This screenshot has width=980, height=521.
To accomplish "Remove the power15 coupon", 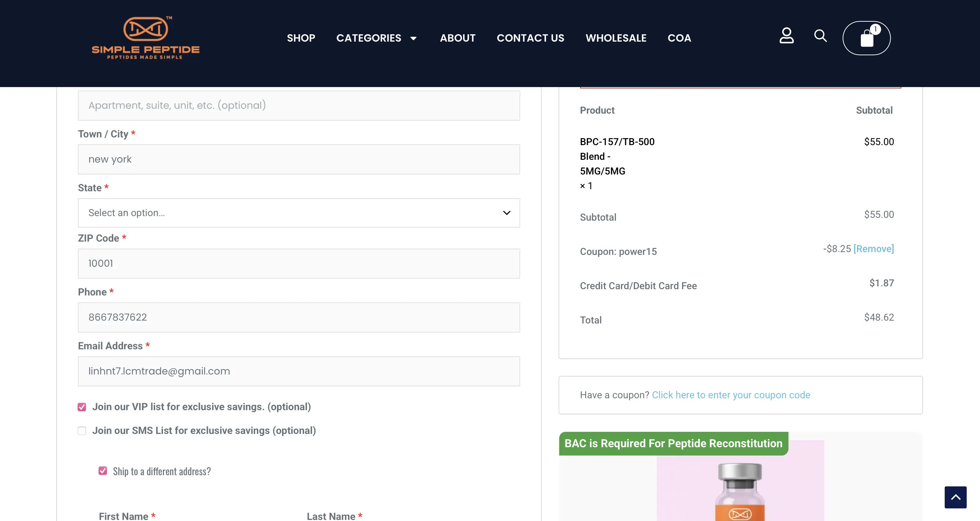I will point(873,249).
